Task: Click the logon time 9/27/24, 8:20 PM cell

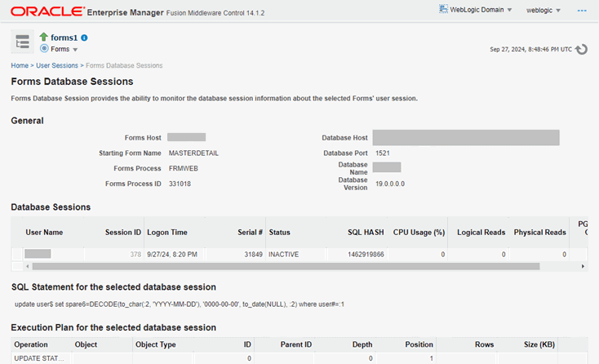Action: pos(174,255)
